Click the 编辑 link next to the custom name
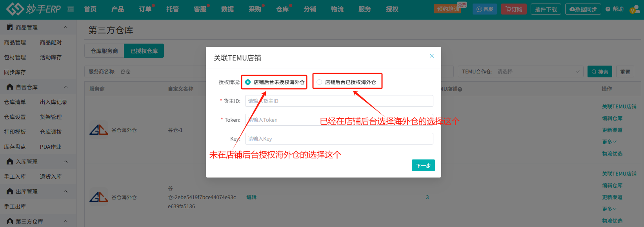Viewport: 644px width, 227px height. (251, 197)
